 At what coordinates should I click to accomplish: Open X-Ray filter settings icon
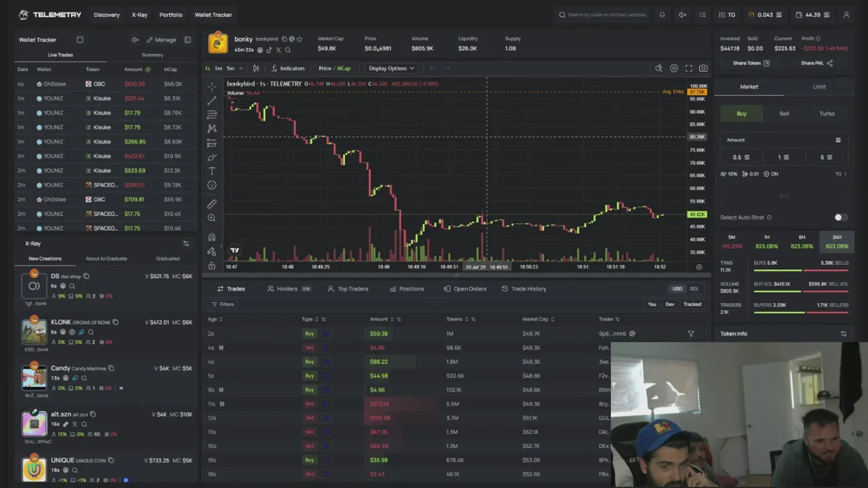coord(186,243)
